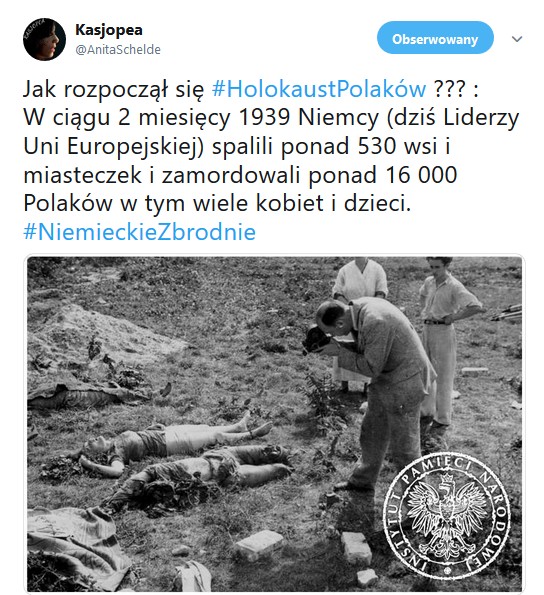This screenshot has width=544, height=595.
Task: Open the #NiemieckieZbrodnie hashtag
Action: point(140,232)
